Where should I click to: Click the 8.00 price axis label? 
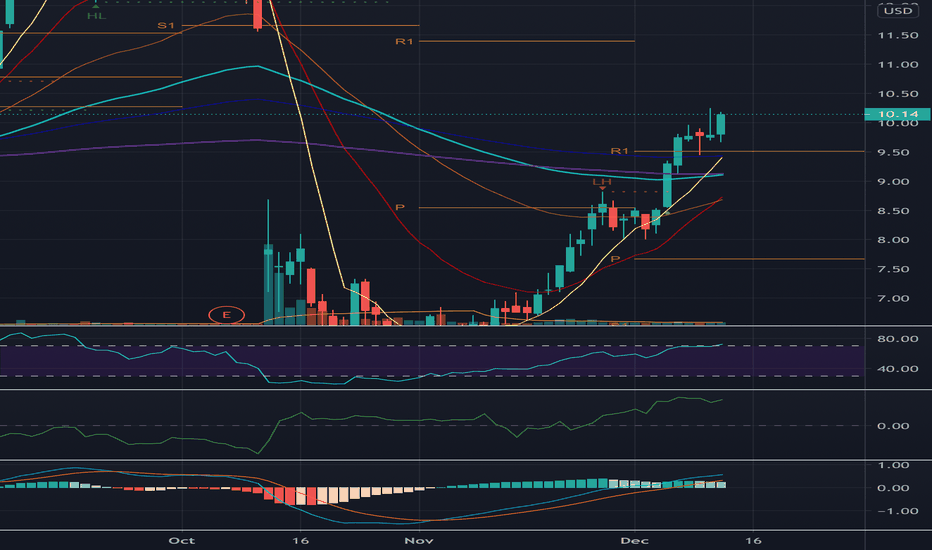tap(893, 240)
